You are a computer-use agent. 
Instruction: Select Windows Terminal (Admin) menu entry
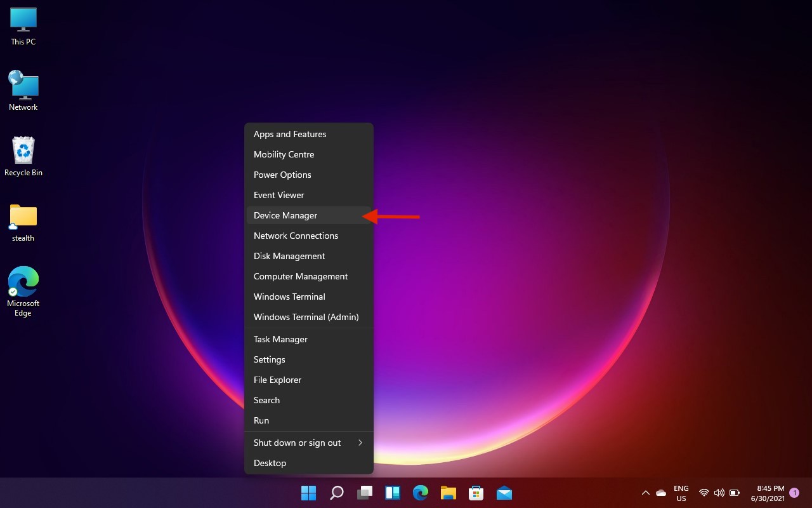pyautogui.click(x=306, y=317)
